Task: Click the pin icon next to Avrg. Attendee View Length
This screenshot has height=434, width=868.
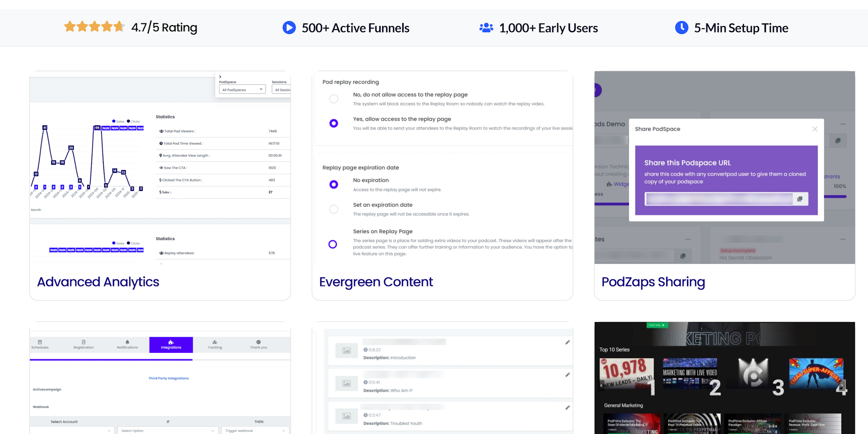Action: pos(161,155)
